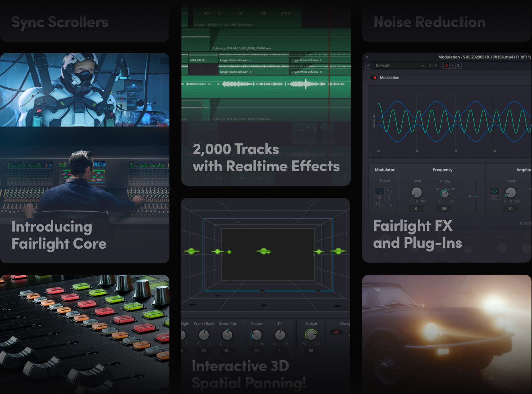Switch to the B comparison state

click(459, 66)
